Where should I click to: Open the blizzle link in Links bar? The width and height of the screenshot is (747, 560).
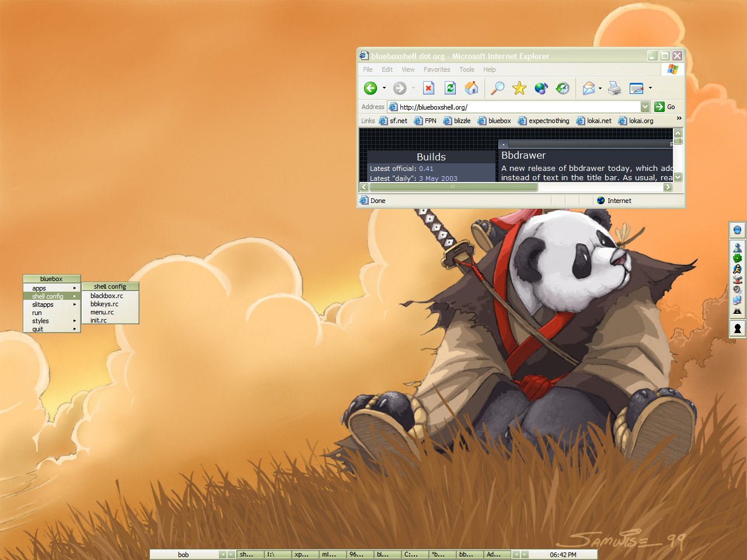pyautogui.click(x=457, y=121)
